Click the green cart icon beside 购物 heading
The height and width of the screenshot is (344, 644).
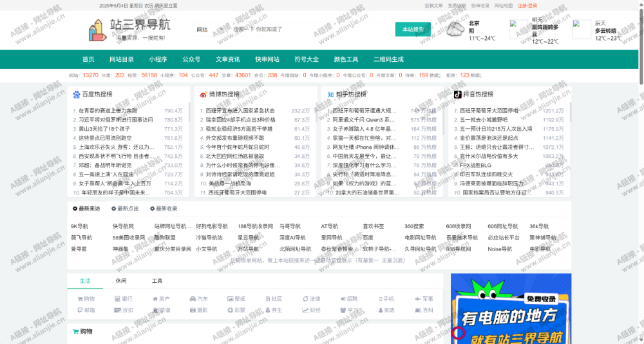(75, 332)
